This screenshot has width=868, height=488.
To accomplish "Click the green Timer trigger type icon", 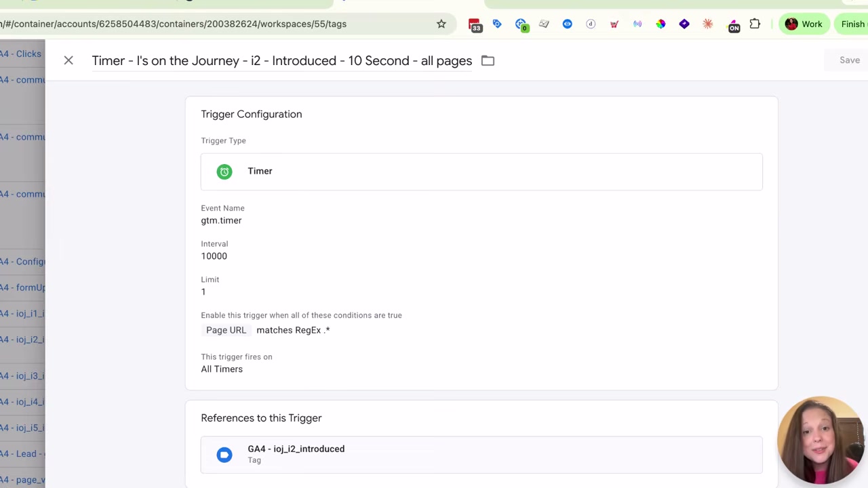I will coord(224,171).
